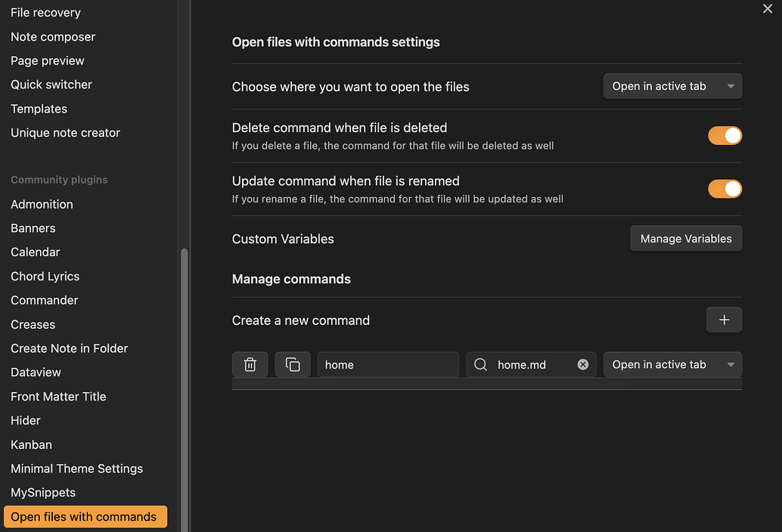
Task: Disable 'Delete command when file is deleted'
Action: (x=725, y=135)
